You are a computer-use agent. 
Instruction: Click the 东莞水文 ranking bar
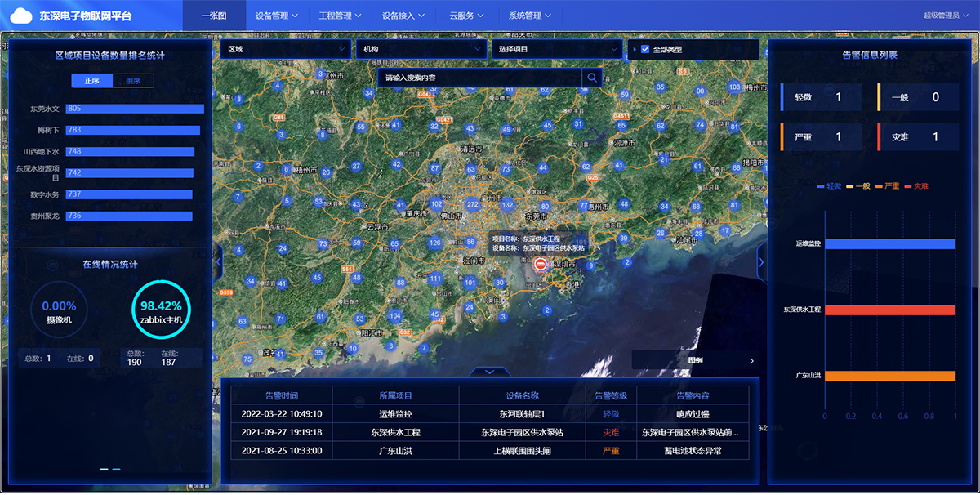135,109
